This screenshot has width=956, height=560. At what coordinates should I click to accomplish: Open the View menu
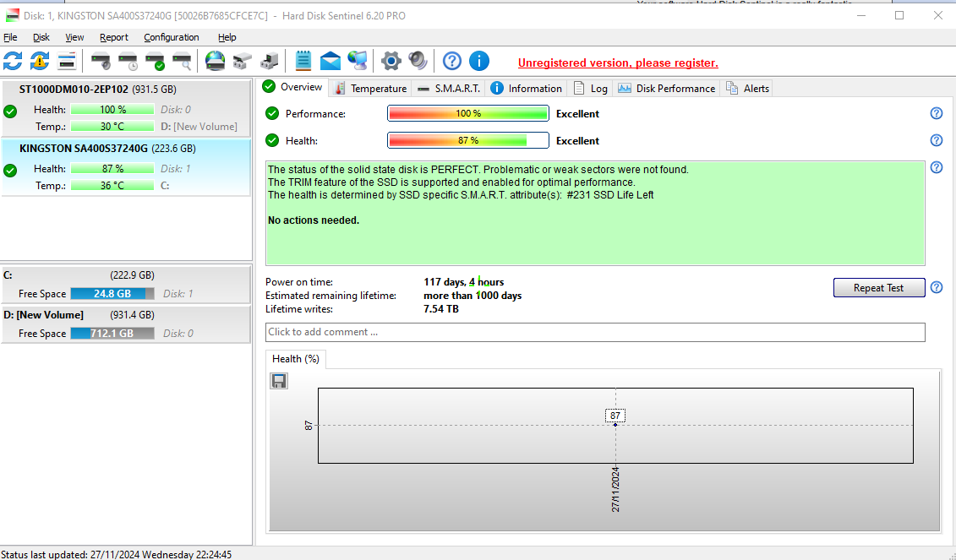pyautogui.click(x=74, y=37)
